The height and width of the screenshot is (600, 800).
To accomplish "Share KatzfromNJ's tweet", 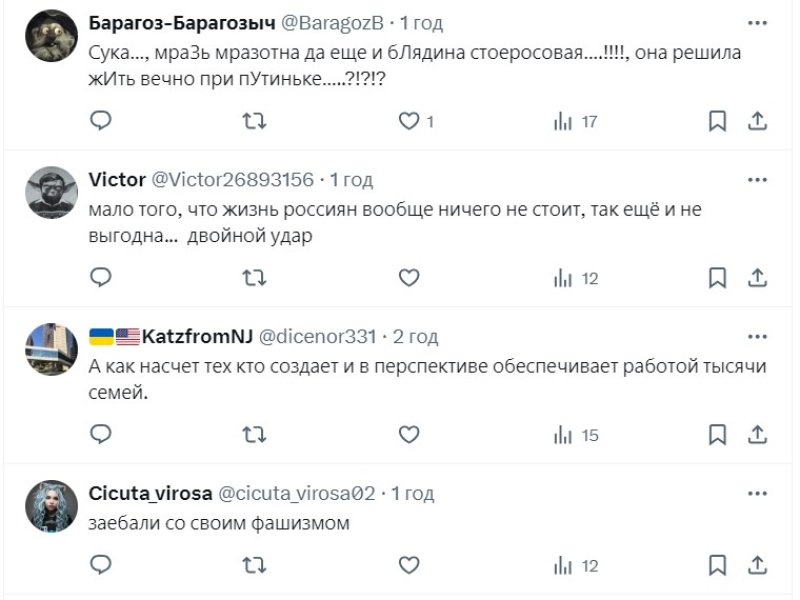I will [757, 435].
